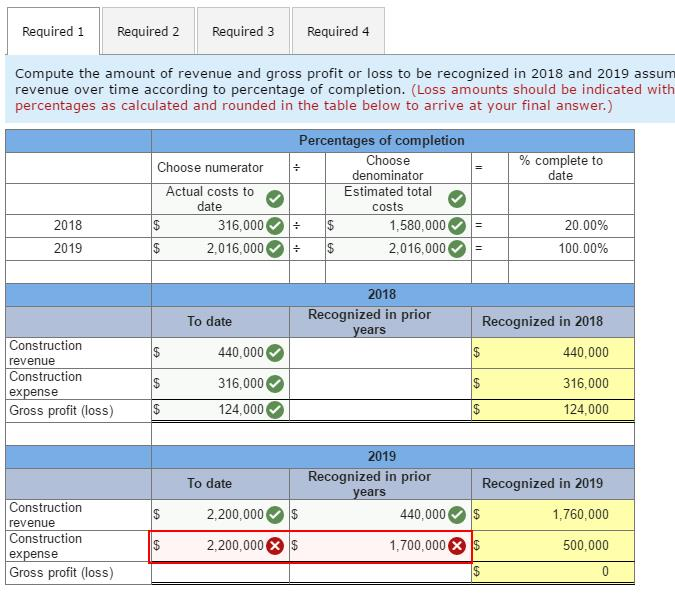The image size is (675, 596).
Task: Edit 2019 construction revenue to date 2,200,000
Action: [x=220, y=515]
